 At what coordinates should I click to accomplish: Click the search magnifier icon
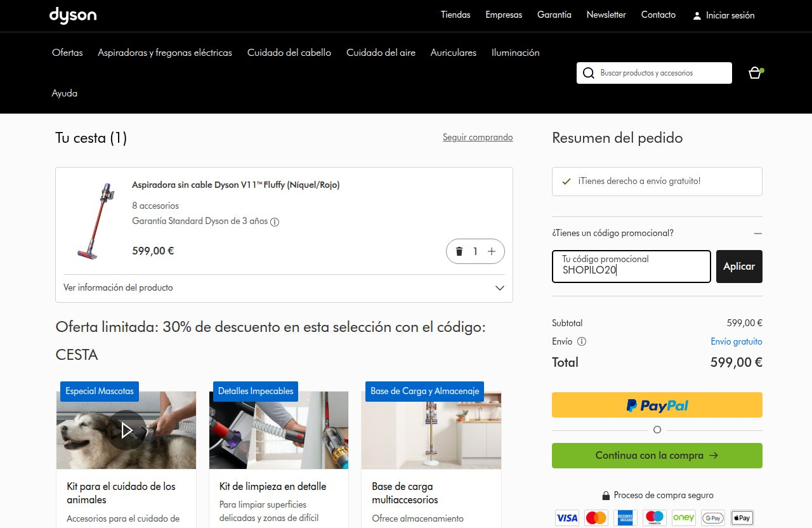(x=589, y=73)
